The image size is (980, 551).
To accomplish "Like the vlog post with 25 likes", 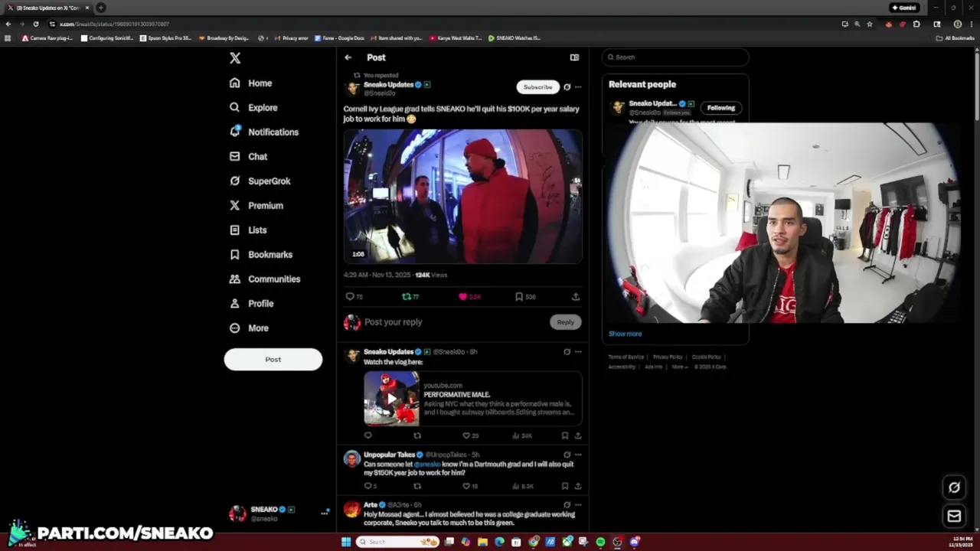I will (x=470, y=435).
